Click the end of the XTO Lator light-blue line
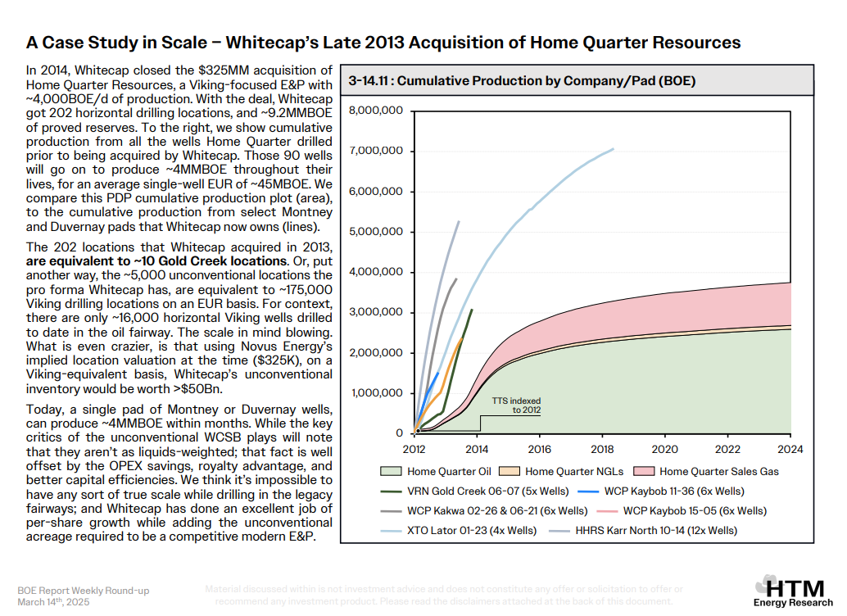Viewport: 847px width, 616px height. pyautogui.click(x=613, y=149)
